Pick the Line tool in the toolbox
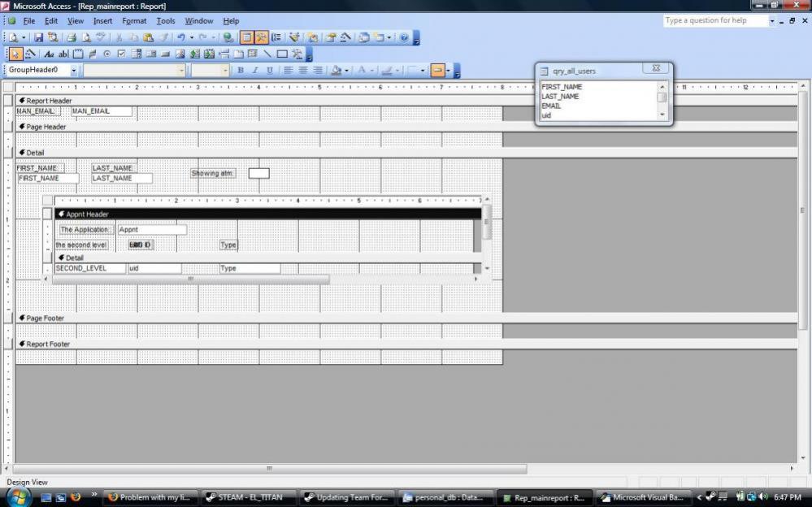 click(267, 54)
